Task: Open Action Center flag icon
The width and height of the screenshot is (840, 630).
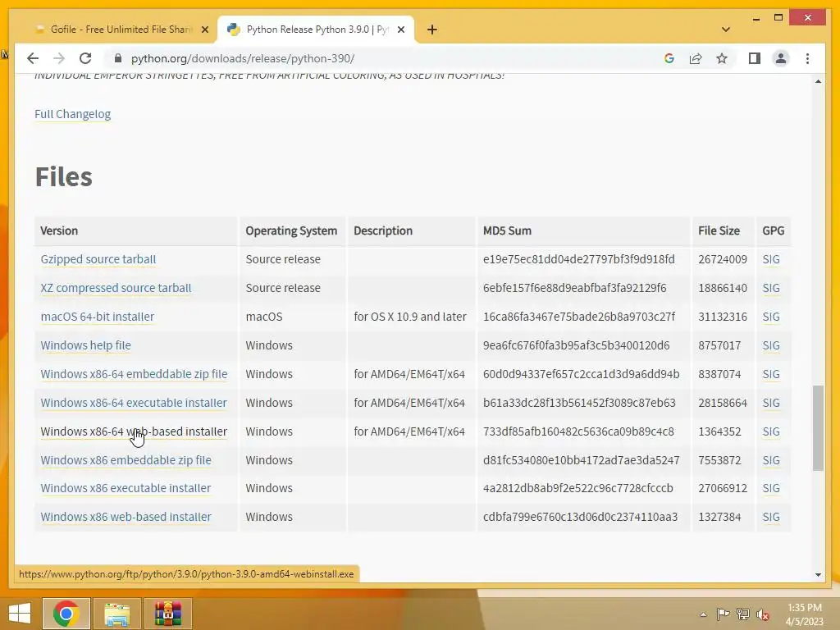Action: (723, 614)
